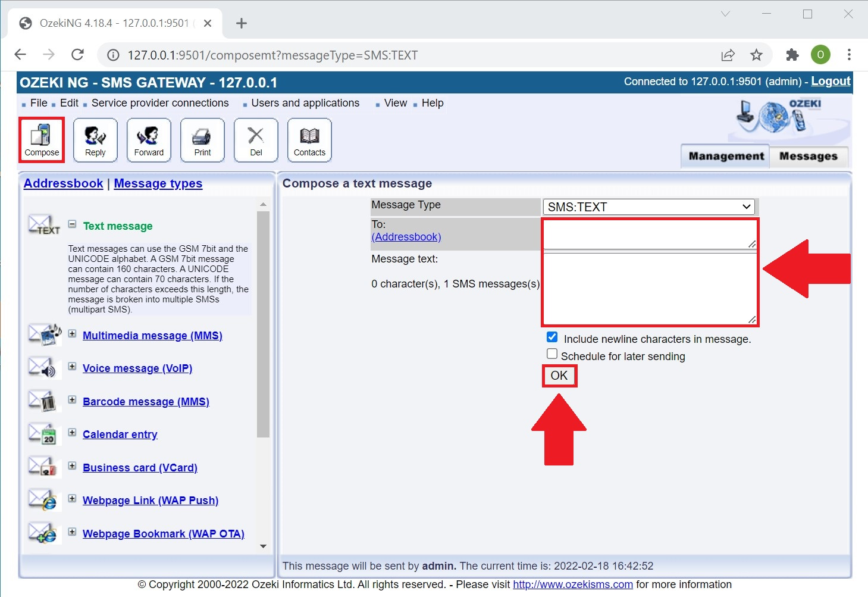Expand the Webpage Link (WAP Push) section

pos(72,498)
